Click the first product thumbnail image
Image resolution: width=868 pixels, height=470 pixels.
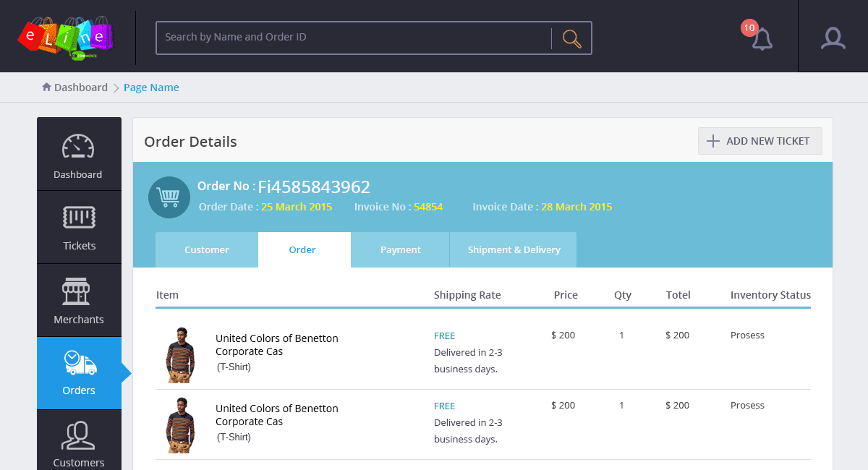(180, 355)
